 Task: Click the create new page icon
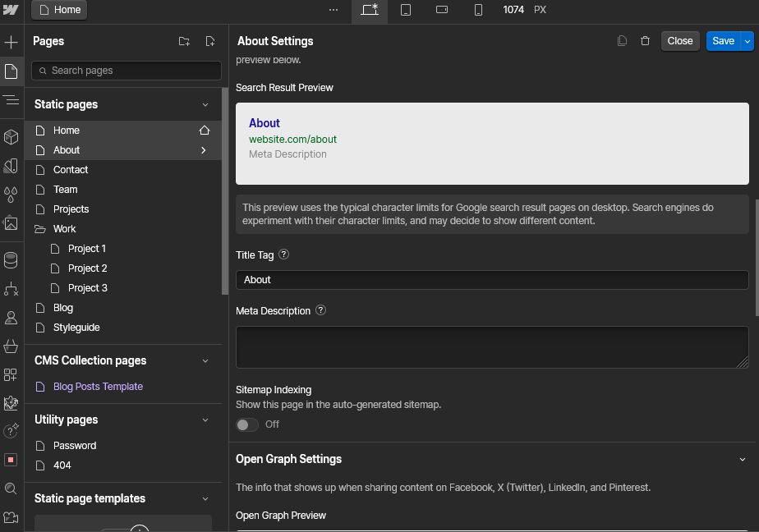(x=210, y=41)
